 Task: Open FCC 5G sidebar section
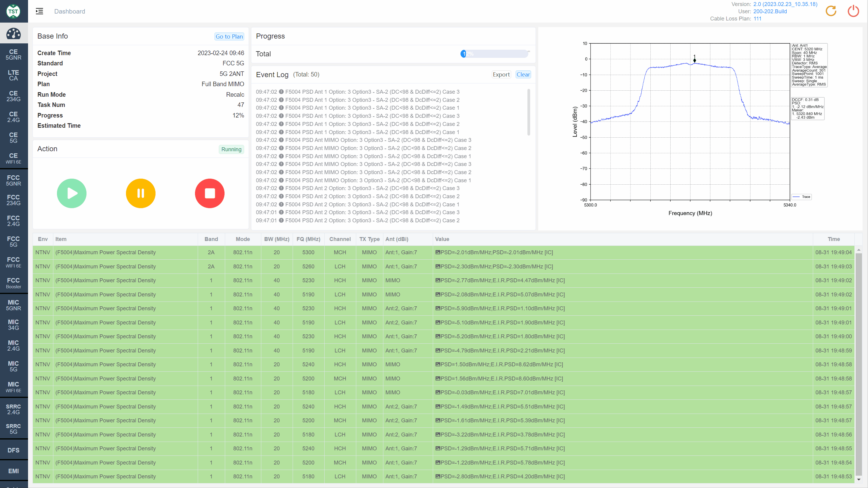(x=14, y=242)
